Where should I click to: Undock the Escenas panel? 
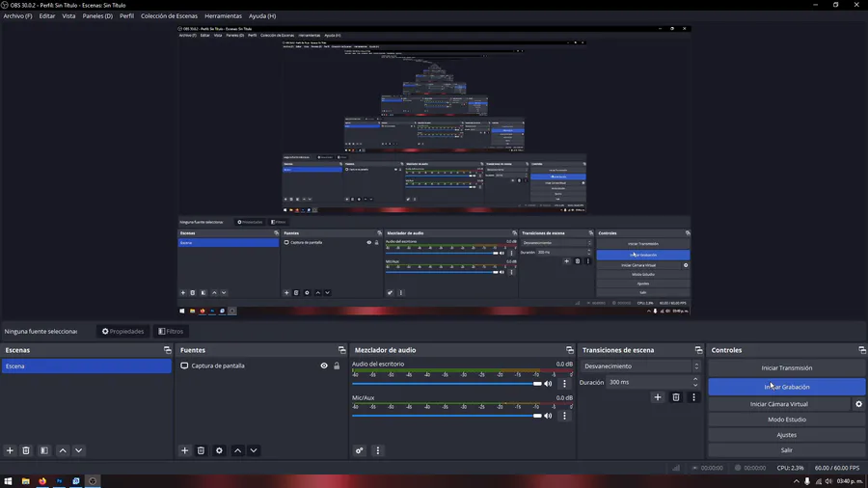(x=167, y=350)
